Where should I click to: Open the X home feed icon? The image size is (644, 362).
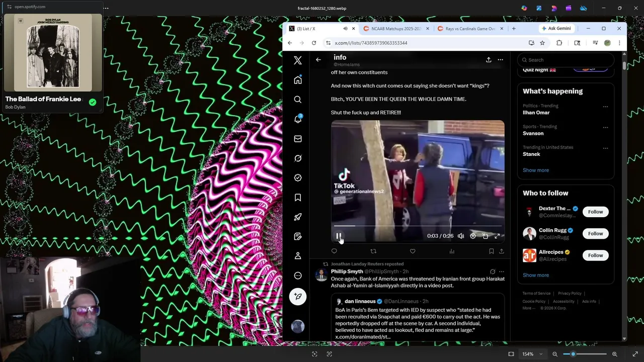point(298,80)
